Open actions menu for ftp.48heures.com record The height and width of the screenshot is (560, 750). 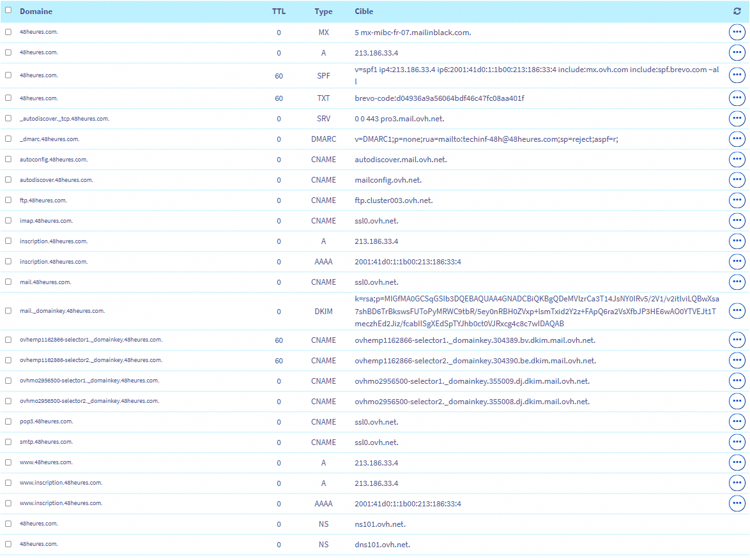(737, 201)
